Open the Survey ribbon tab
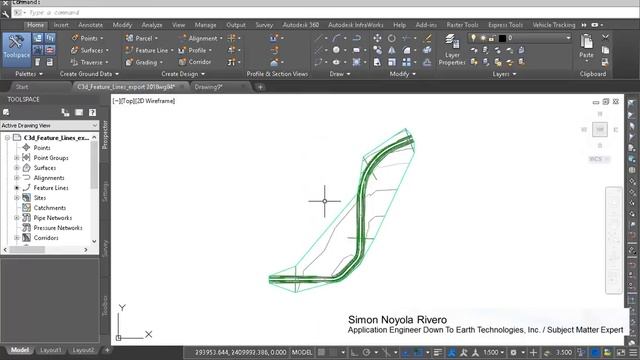Screen dimensions: 640x360 coord(264,25)
